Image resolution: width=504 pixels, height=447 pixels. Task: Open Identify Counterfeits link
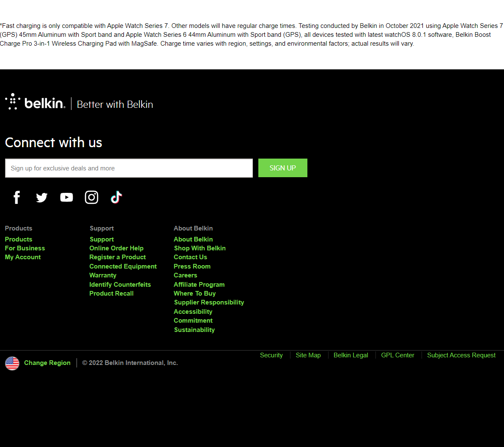click(120, 285)
